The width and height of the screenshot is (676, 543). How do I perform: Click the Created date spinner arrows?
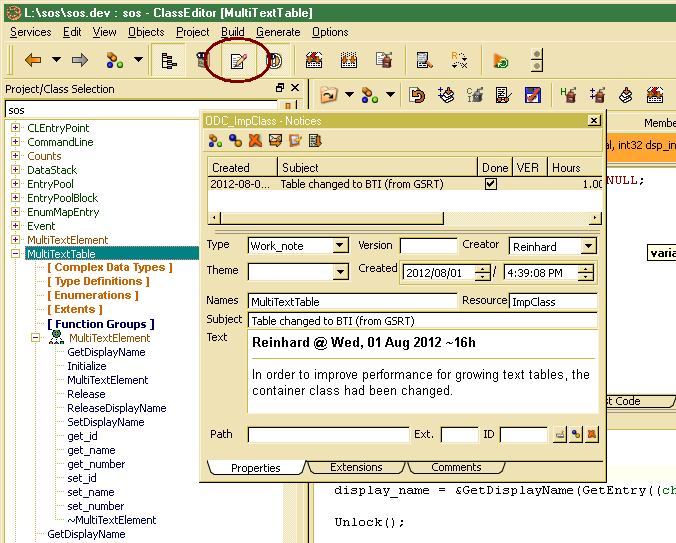click(x=483, y=272)
